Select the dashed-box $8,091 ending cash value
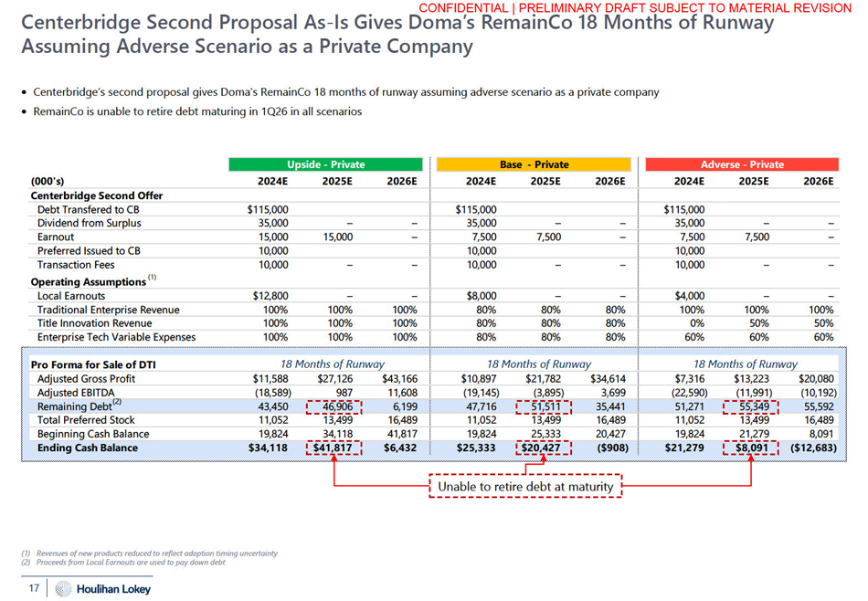Viewport: 868px width, 601px height. point(750,448)
